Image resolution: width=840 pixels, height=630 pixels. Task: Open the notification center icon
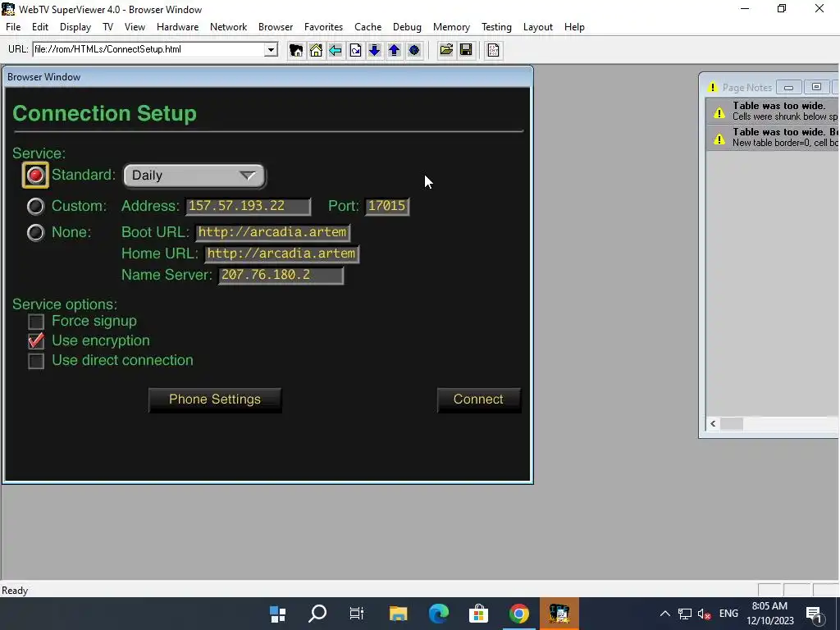click(815, 614)
